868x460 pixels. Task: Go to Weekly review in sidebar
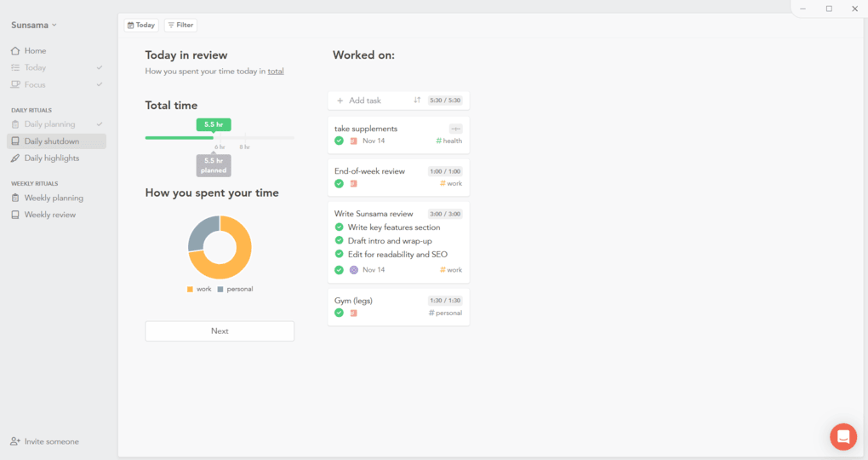pos(49,215)
